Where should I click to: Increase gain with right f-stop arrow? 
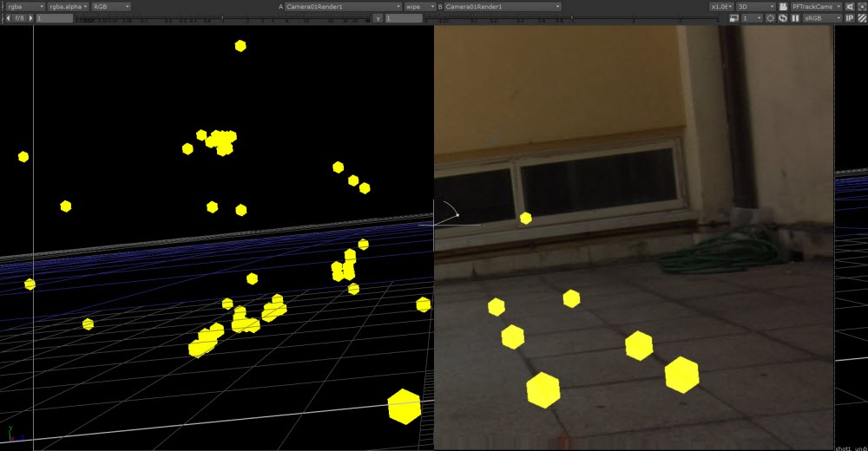point(30,18)
